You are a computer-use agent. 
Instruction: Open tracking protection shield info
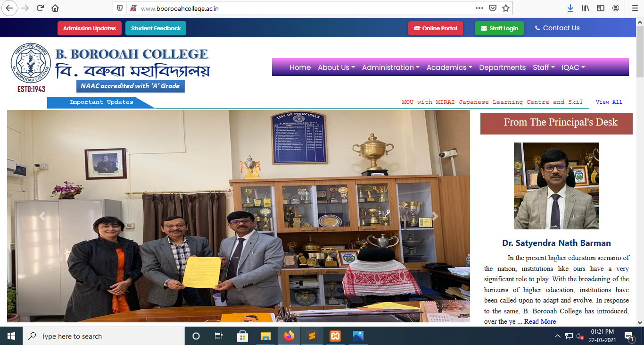[120, 8]
